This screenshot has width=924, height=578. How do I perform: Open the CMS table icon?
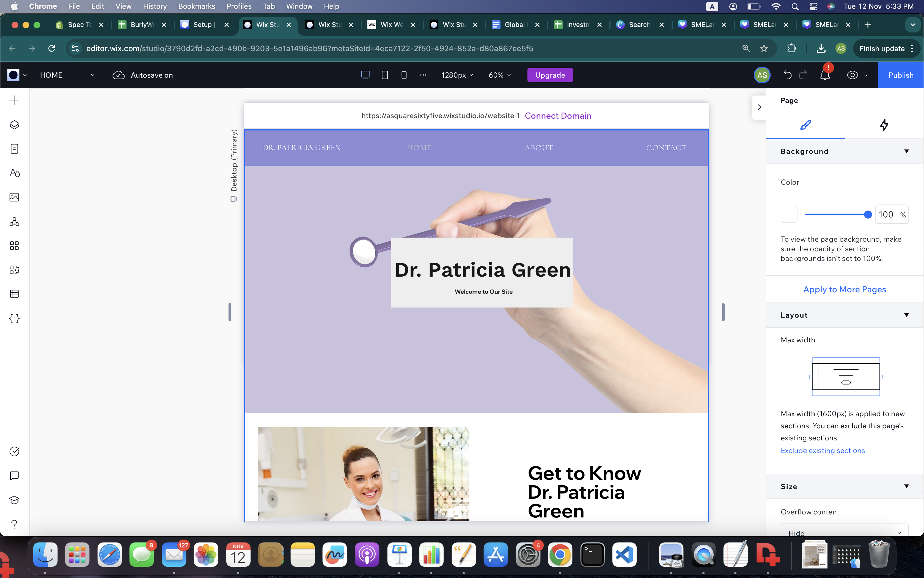14,294
